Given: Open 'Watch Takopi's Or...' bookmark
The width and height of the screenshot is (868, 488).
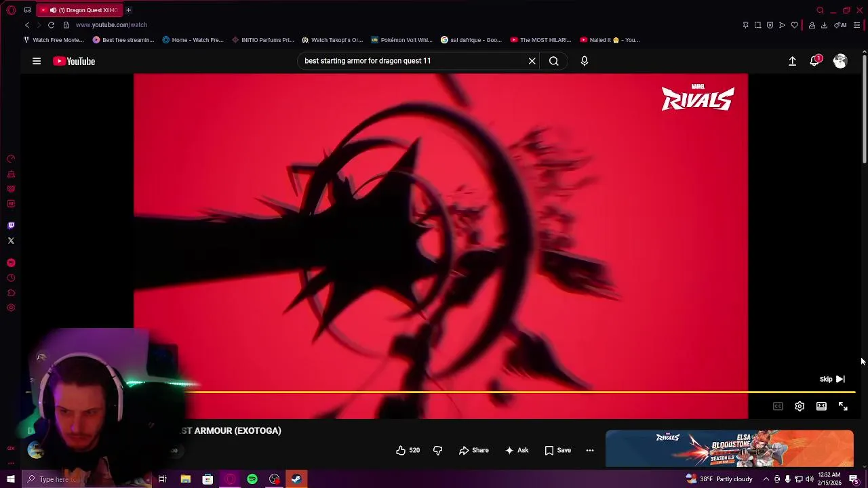Looking at the screenshot, I should [332, 40].
